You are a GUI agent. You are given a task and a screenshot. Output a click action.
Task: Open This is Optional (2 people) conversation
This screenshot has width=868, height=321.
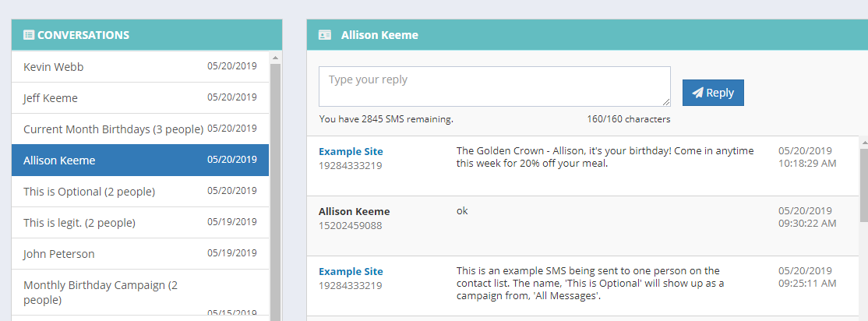pos(140,192)
